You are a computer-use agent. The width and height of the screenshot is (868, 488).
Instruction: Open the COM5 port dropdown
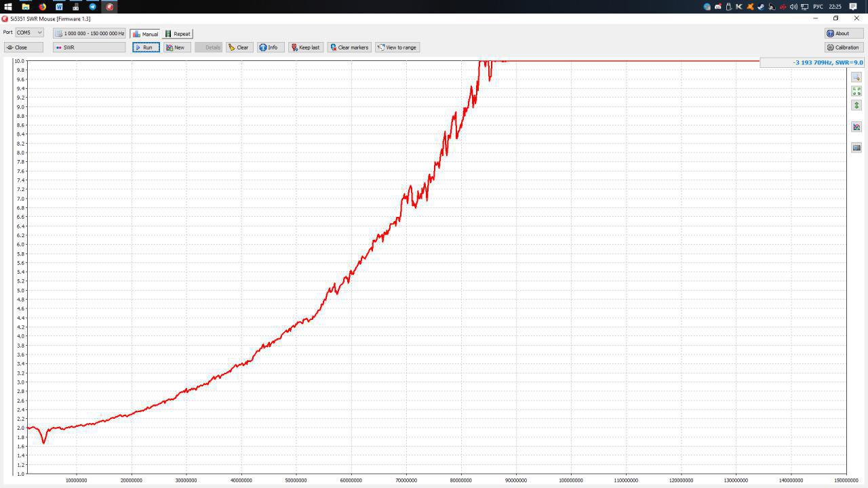coord(29,33)
